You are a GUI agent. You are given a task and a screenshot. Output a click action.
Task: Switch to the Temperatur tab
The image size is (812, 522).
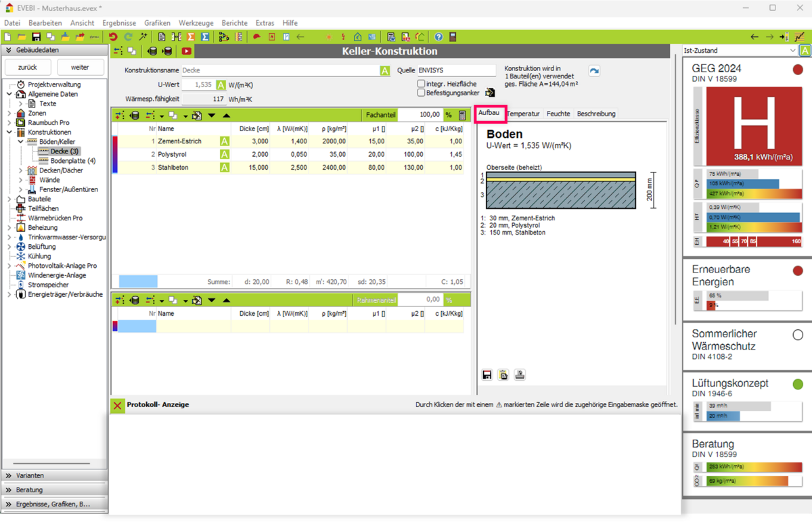click(524, 114)
